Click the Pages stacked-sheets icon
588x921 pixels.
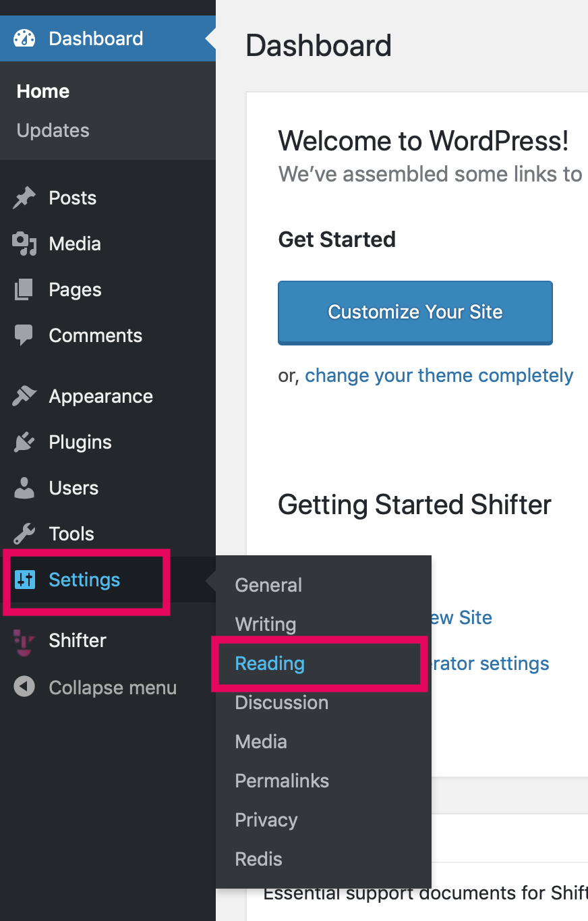(x=24, y=289)
